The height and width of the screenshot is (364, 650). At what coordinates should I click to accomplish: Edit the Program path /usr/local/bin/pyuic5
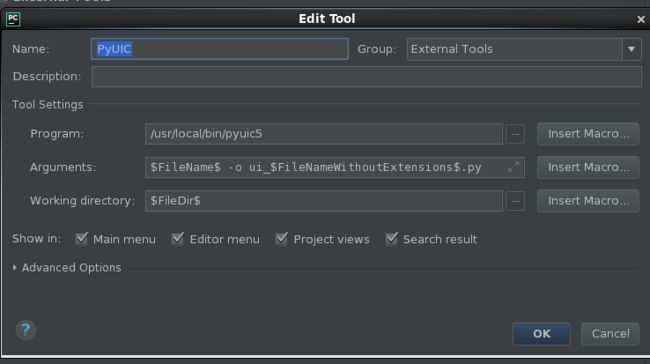click(x=324, y=134)
